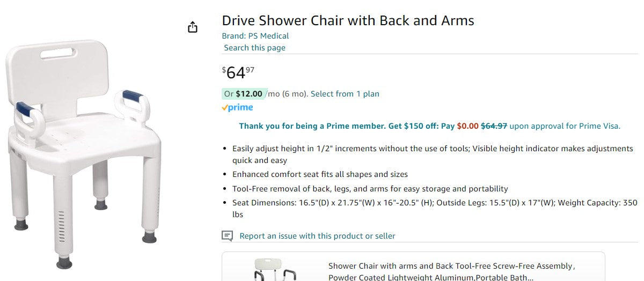Click the Drive Shower Chair product title
Image resolution: width=644 pixels, height=281 pixels.
(348, 21)
